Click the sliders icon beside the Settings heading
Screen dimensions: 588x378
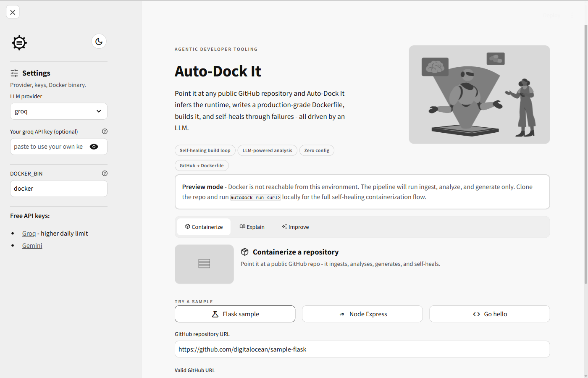pos(14,73)
